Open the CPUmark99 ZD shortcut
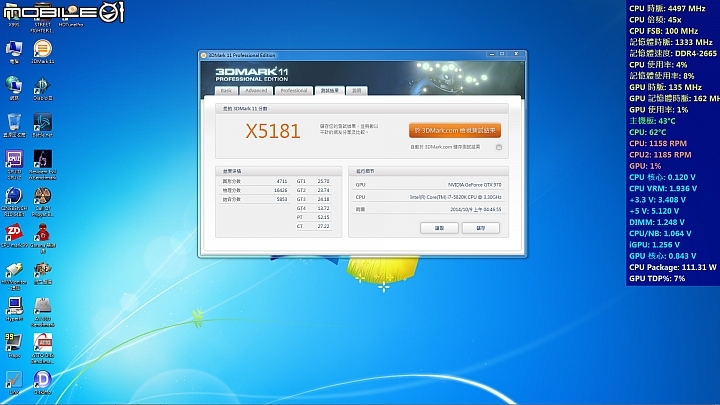 [14, 236]
